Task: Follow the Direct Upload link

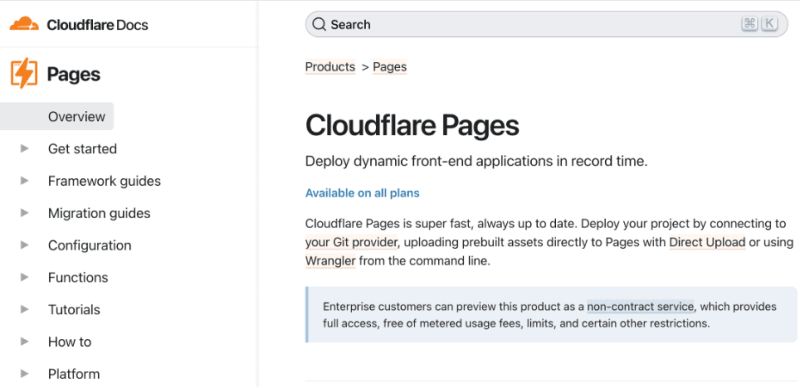Action: click(707, 242)
